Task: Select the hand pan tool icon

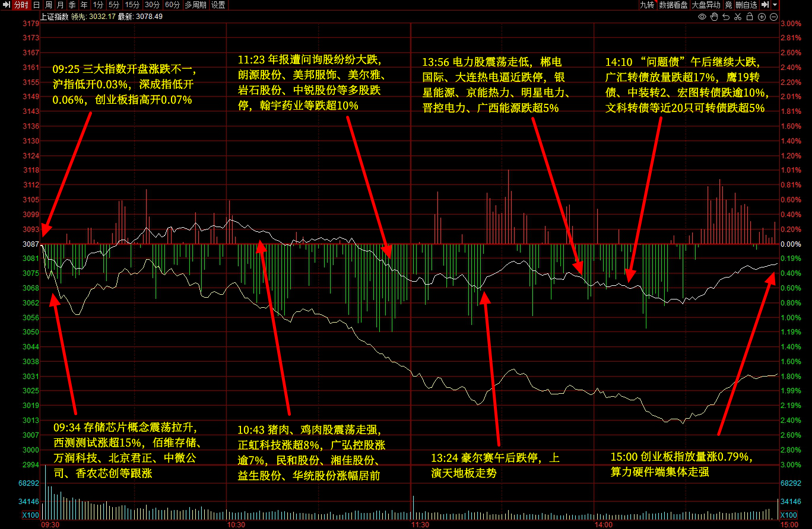Action: 714,17
